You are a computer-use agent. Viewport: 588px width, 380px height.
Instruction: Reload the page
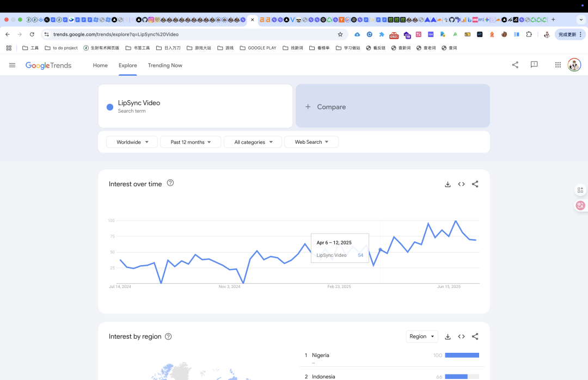coord(32,34)
